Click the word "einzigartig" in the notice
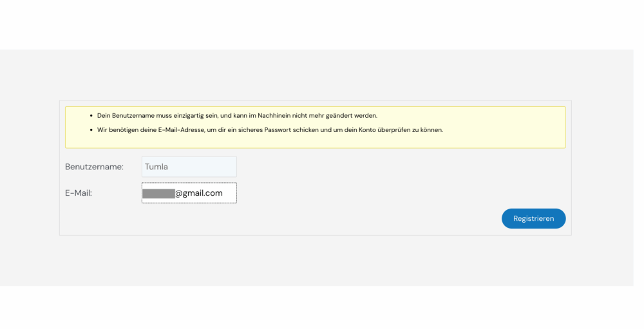This screenshot has width=644, height=329. point(185,116)
